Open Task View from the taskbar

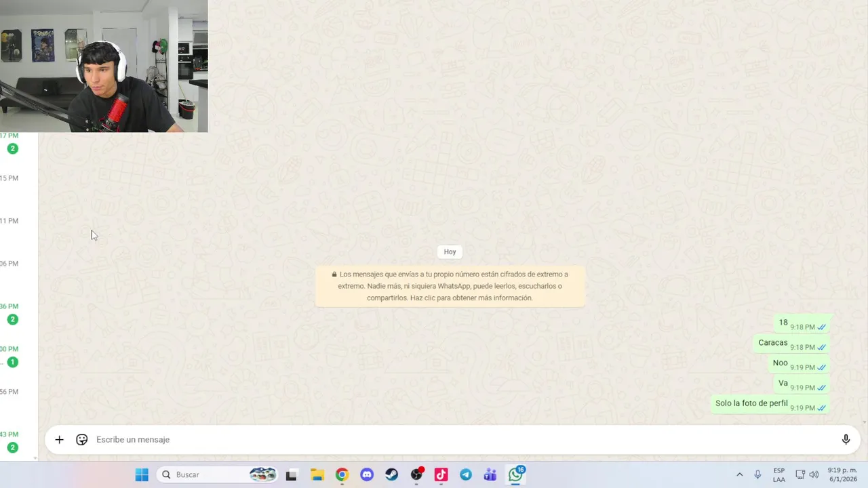(x=291, y=475)
